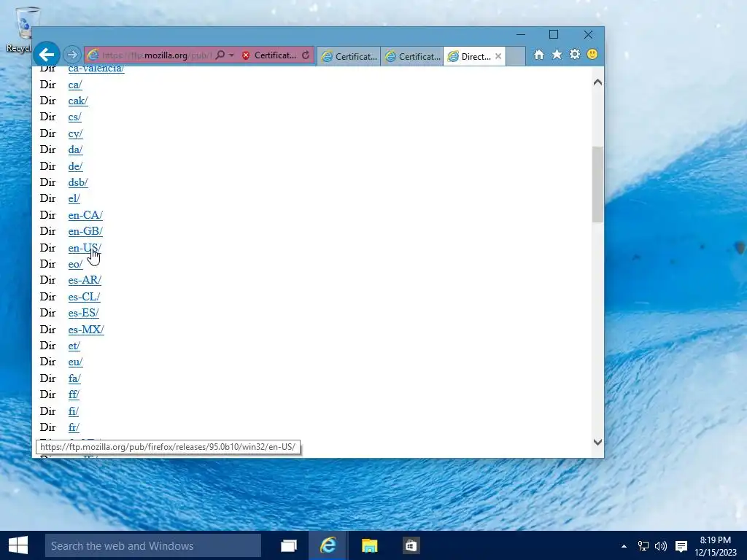Click the Refresh page icon
The width and height of the screenshot is (747, 560).
point(306,55)
